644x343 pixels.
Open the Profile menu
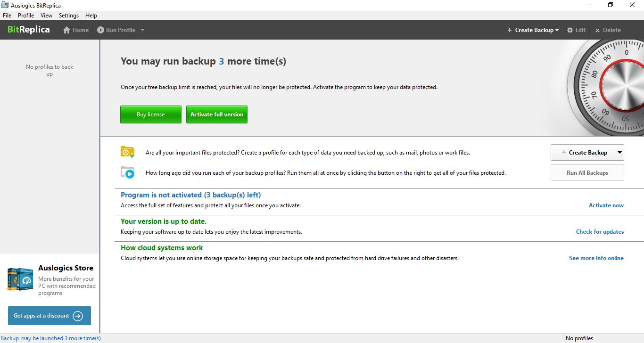[26, 16]
